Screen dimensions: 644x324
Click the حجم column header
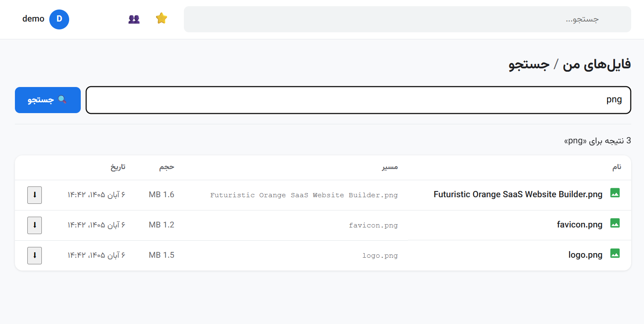167,167
